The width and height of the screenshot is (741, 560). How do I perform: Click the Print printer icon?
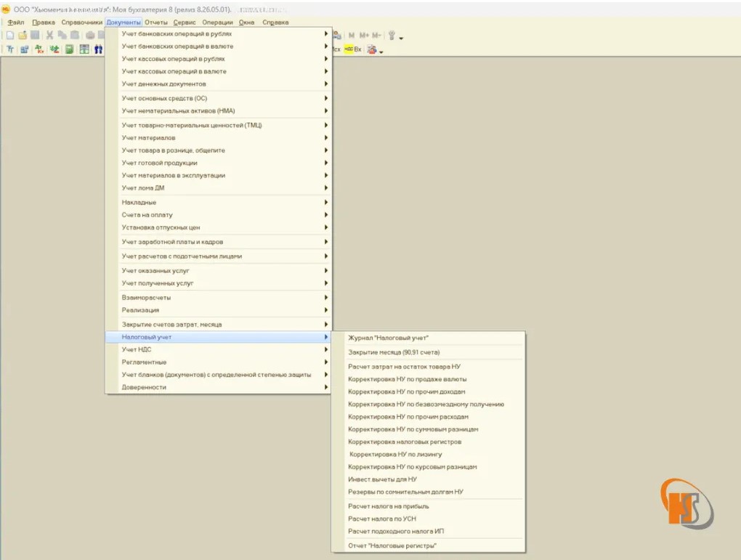(x=90, y=35)
